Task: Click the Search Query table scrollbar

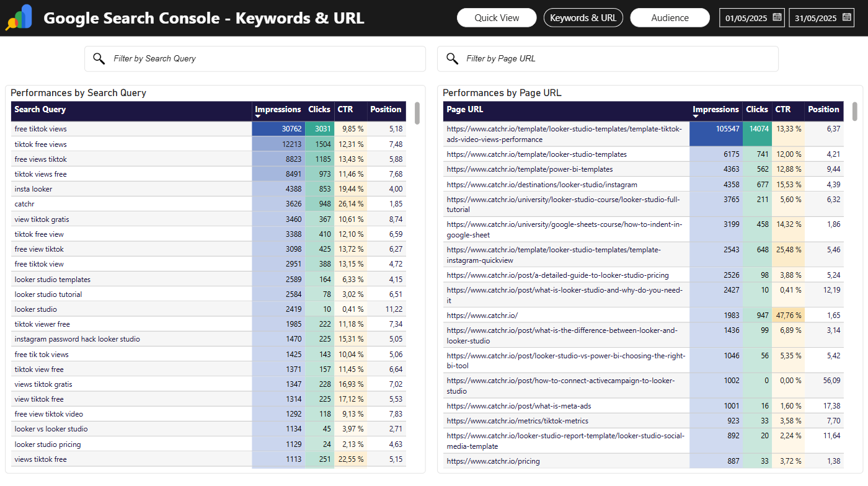Action: pos(417,113)
